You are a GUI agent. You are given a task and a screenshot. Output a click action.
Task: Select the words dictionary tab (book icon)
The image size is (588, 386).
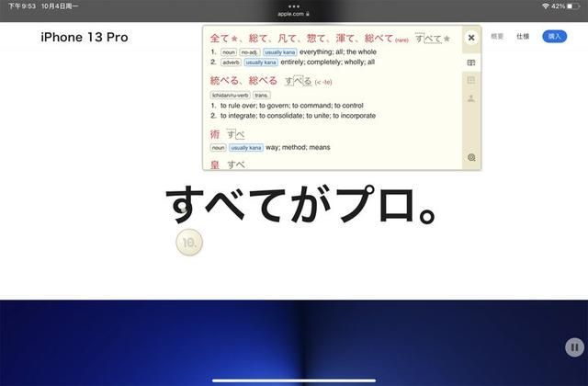471,62
